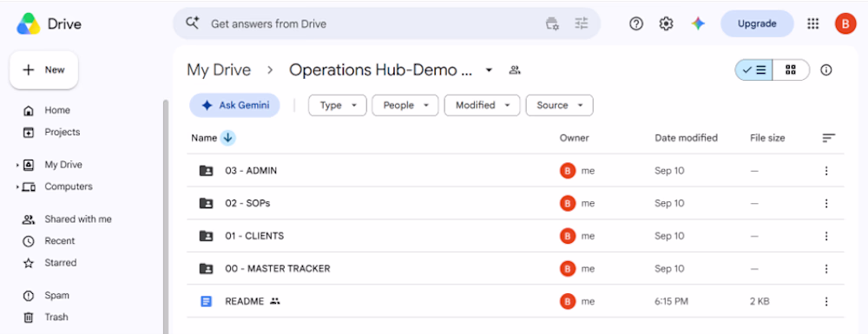The image size is (868, 334).
Task: Open the account avatar B
Action: click(845, 23)
